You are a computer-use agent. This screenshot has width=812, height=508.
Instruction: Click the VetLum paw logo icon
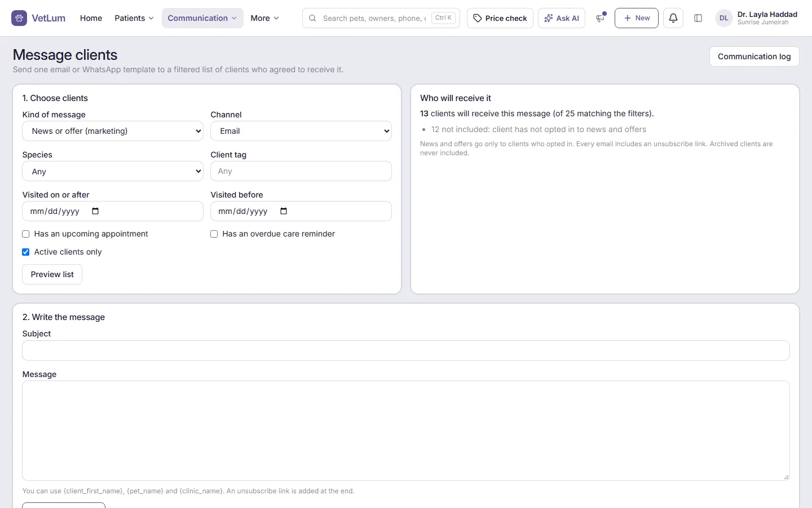tap(19, 18)
